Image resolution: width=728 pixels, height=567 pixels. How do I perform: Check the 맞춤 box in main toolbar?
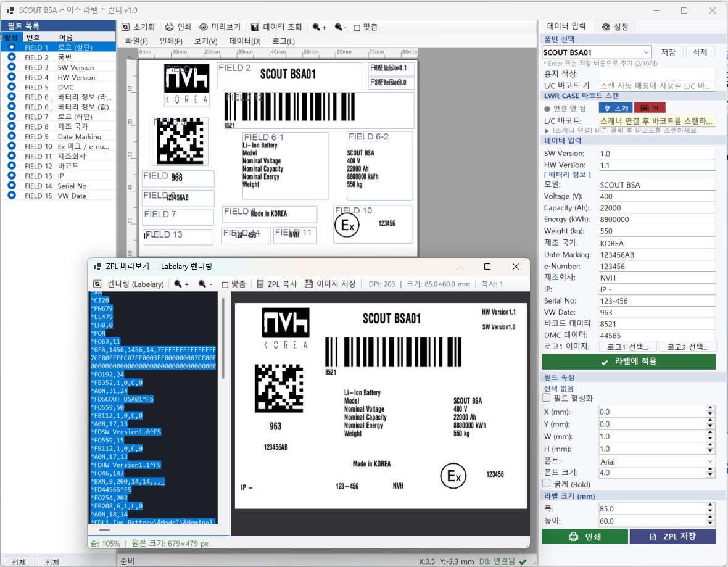pos(357,27)
